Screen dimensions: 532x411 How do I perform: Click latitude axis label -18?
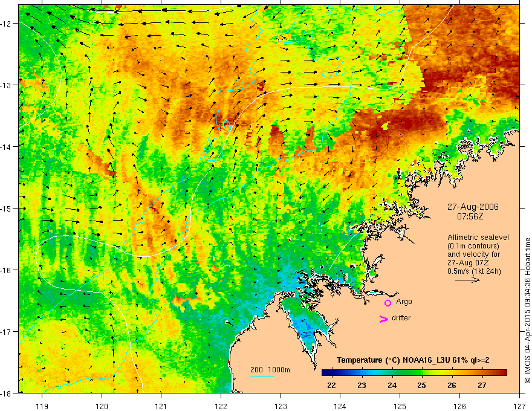[6, 393]
